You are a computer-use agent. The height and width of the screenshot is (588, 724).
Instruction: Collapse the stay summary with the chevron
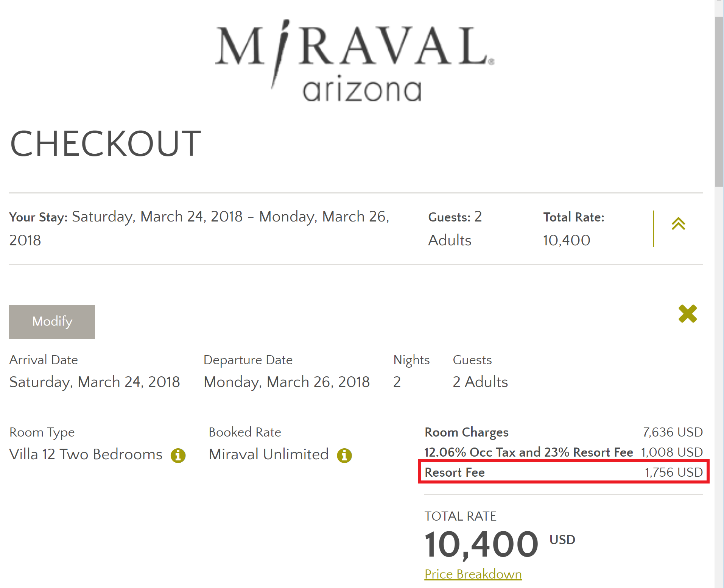point(679,223)
